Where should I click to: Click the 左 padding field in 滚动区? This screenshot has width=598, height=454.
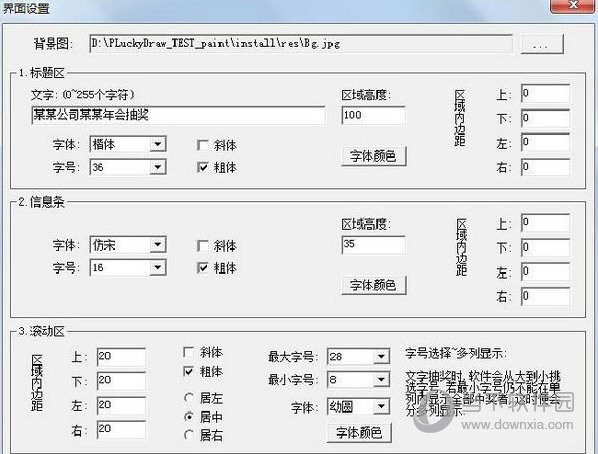(121, 405)
